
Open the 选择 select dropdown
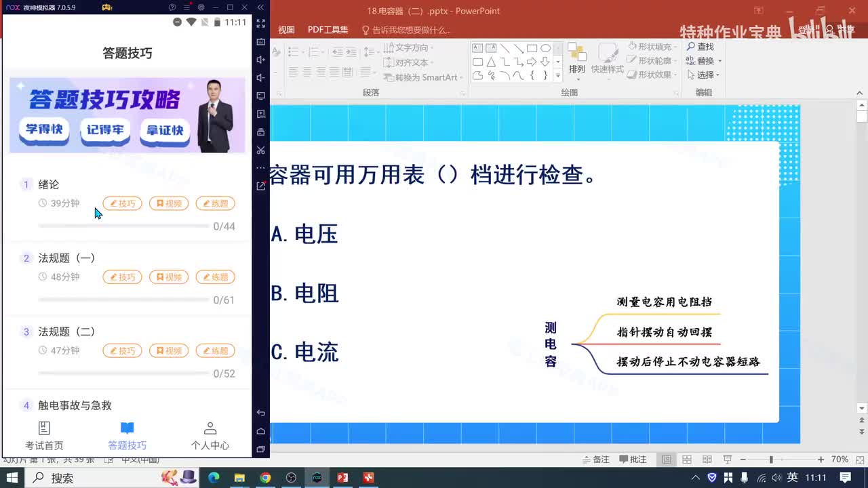coord(703,75)
